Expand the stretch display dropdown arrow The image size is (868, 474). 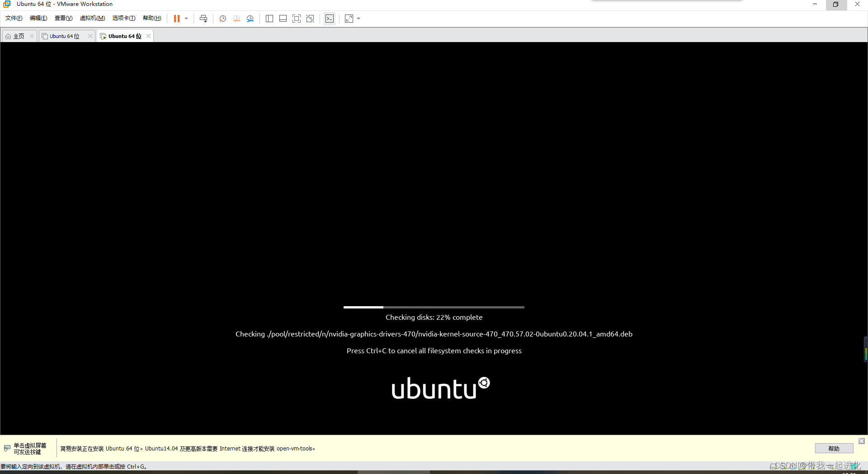tap(359, 19)
